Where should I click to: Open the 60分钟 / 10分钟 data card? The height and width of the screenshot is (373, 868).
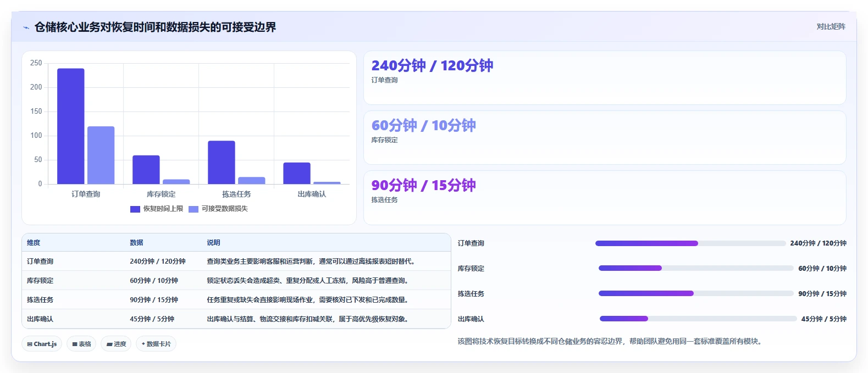[605, 138]
